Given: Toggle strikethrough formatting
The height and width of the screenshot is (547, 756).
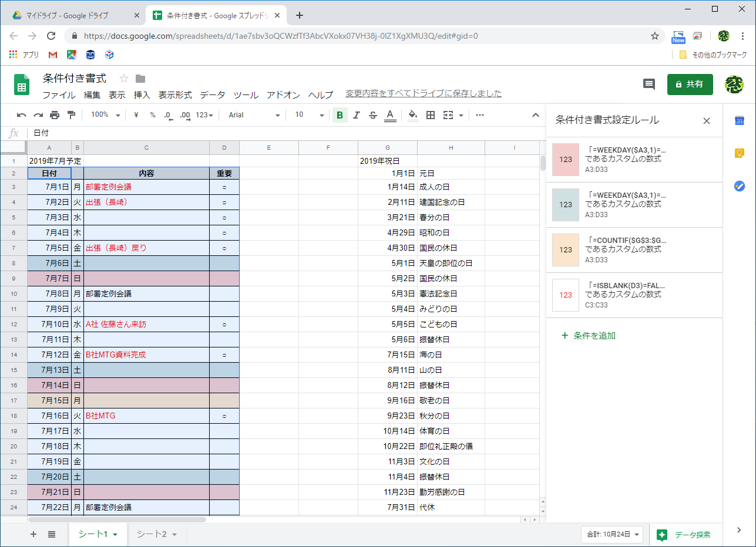Looking at the screenshot, I should 372,115.
